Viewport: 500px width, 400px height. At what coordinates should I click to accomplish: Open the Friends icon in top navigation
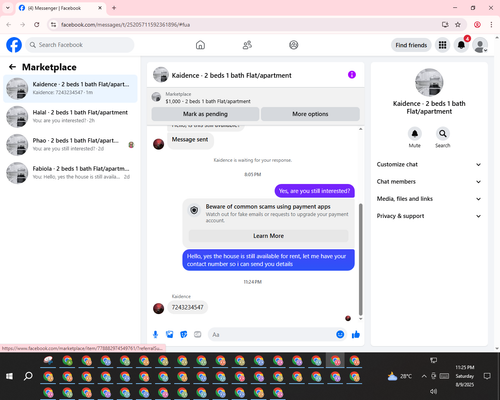click(x=247, y=45)
